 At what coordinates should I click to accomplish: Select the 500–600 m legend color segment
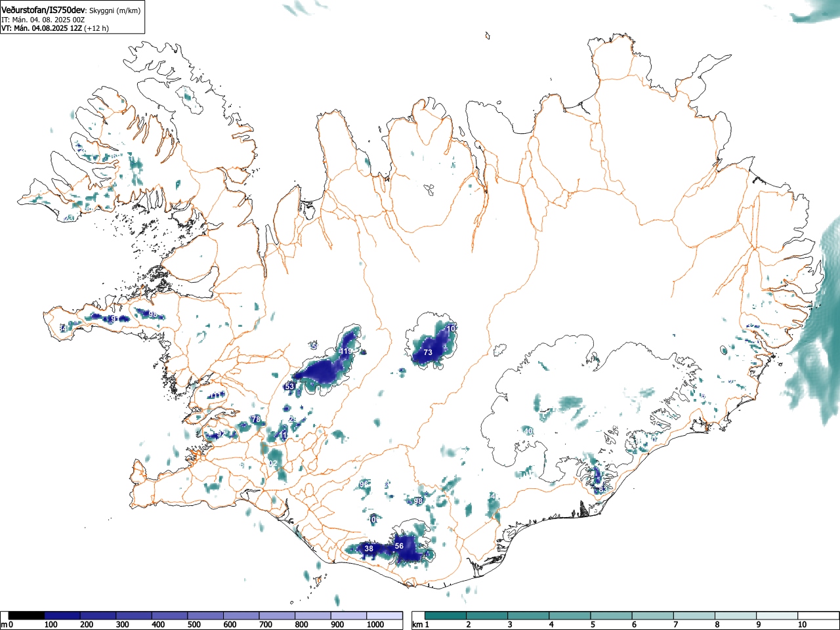(205, 616)
